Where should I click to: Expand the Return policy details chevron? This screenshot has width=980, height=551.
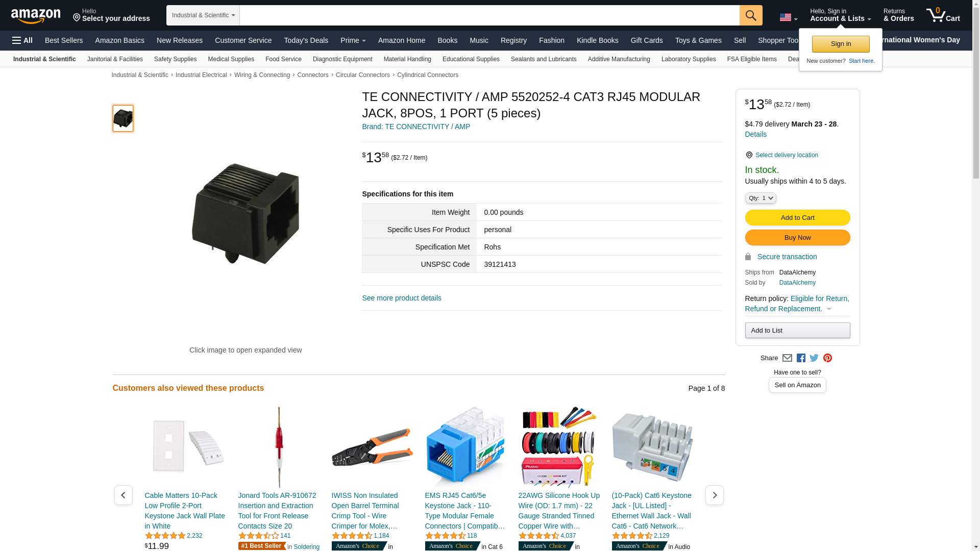[829, 309]
